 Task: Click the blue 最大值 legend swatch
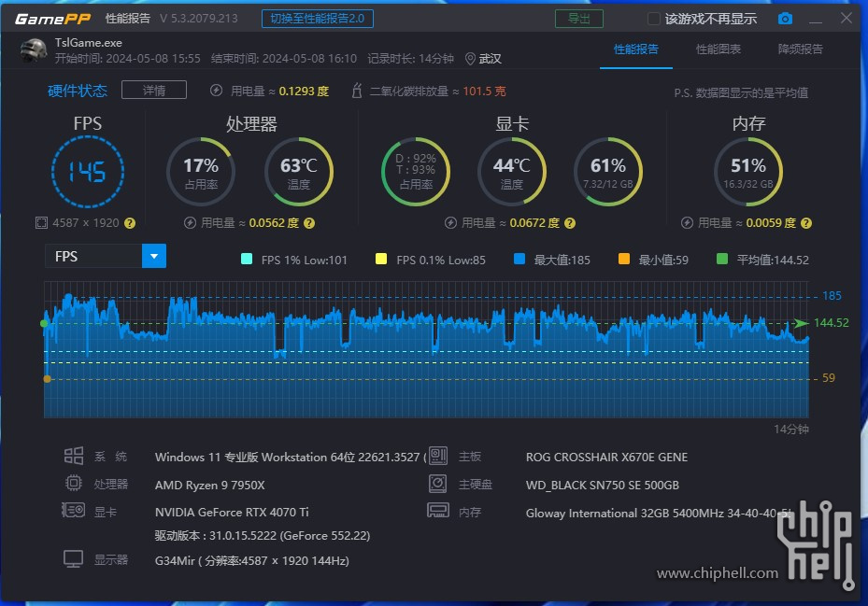coord(519,259)
